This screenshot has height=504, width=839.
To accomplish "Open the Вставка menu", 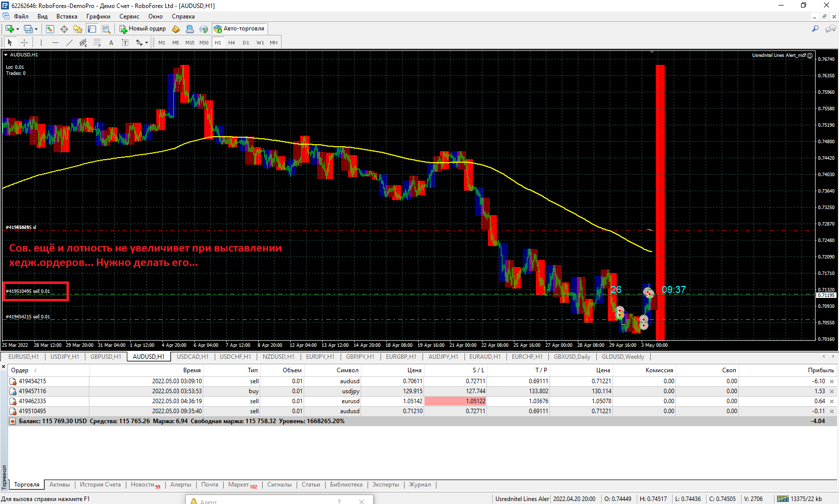I will 67,16.
